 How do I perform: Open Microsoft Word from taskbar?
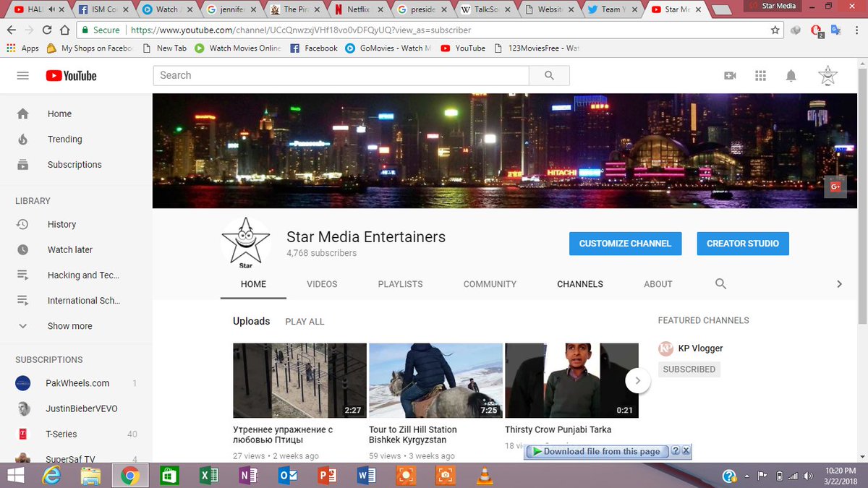coord(367,476)
